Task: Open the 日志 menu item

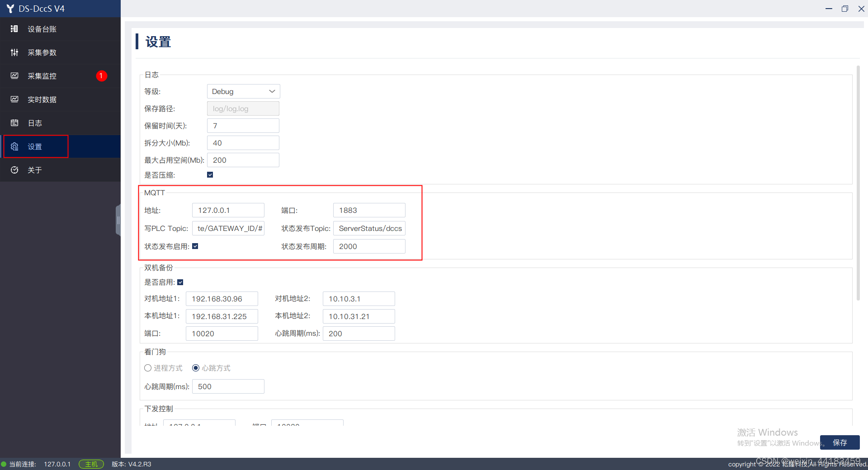Action: coord(60,123)
